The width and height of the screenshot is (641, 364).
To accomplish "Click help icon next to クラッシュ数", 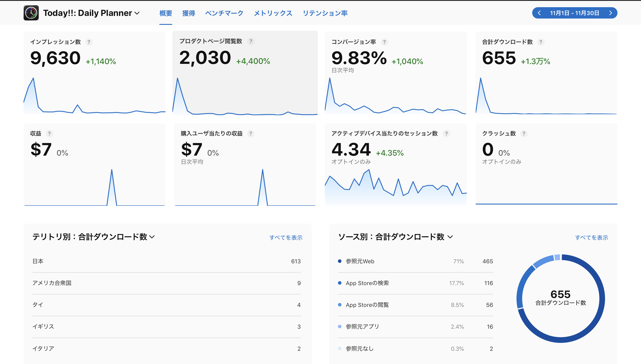I will [x=524, y=133].
